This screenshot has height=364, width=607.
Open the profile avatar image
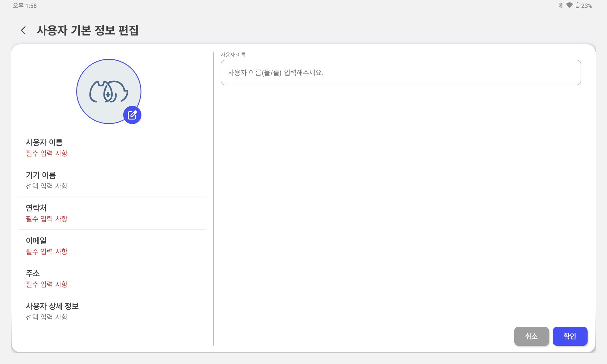point(109,91)
